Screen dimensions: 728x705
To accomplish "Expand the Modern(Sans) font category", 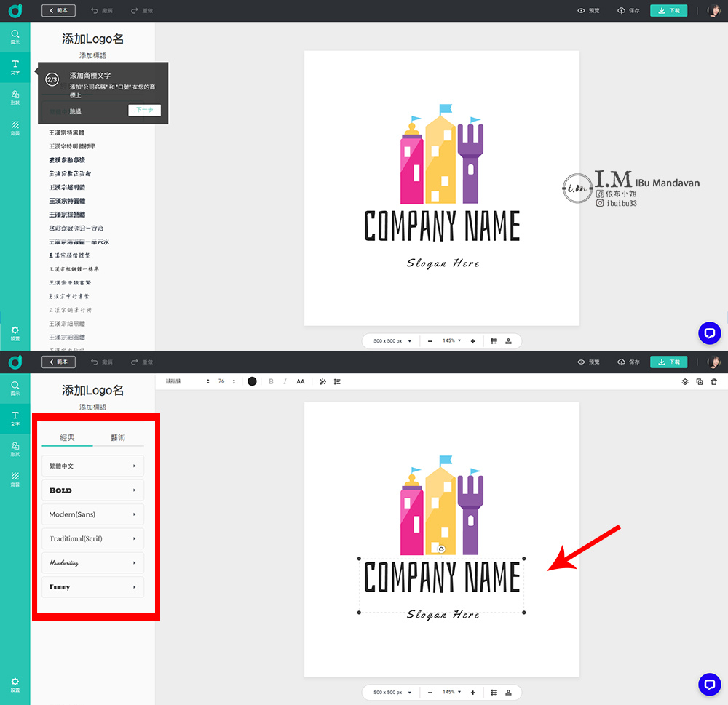I will pos(93,514).
